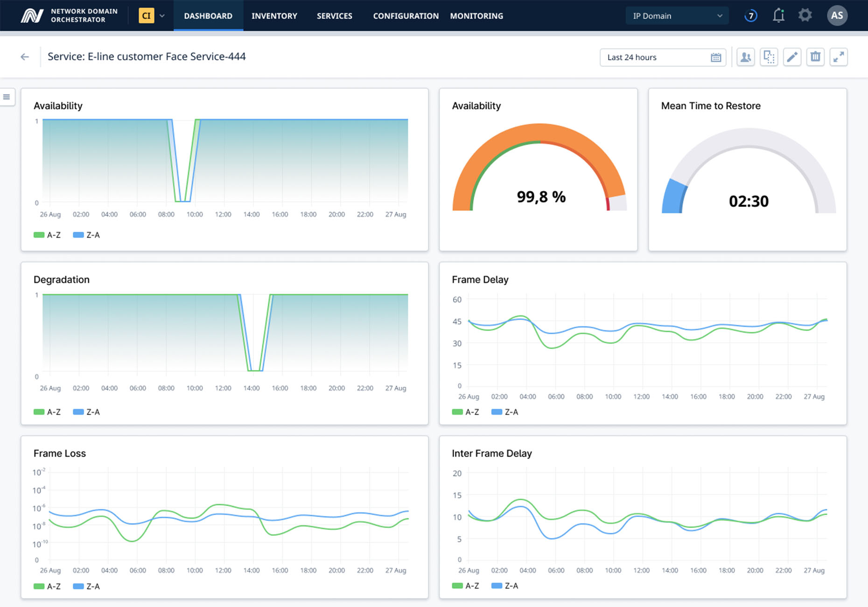
Task: Open notifications bell
Action: click(778, 16)
